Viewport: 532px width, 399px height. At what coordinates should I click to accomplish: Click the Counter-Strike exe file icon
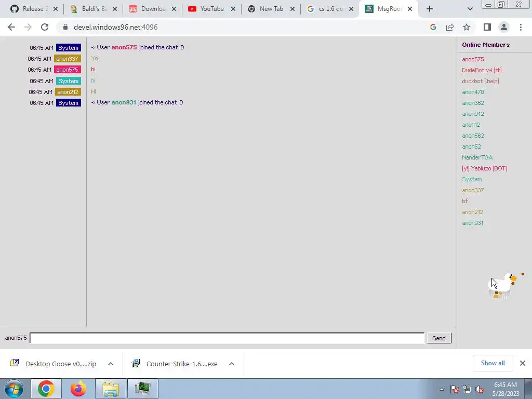coord(136,363)
